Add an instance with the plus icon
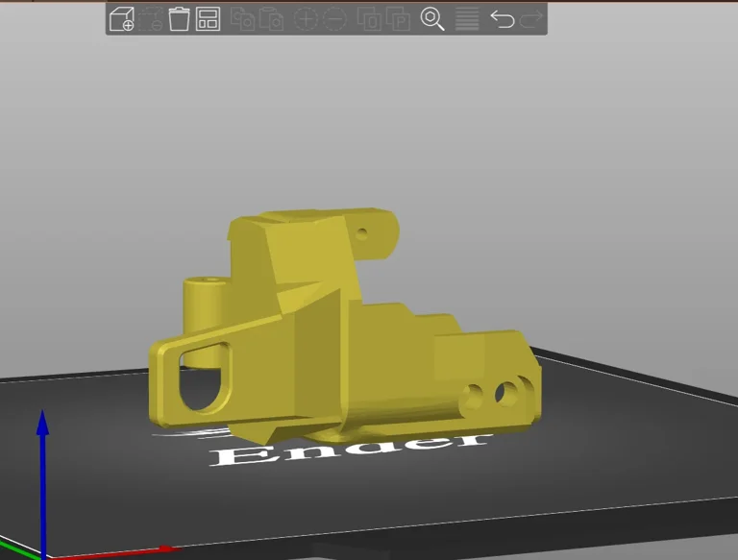 306,19
